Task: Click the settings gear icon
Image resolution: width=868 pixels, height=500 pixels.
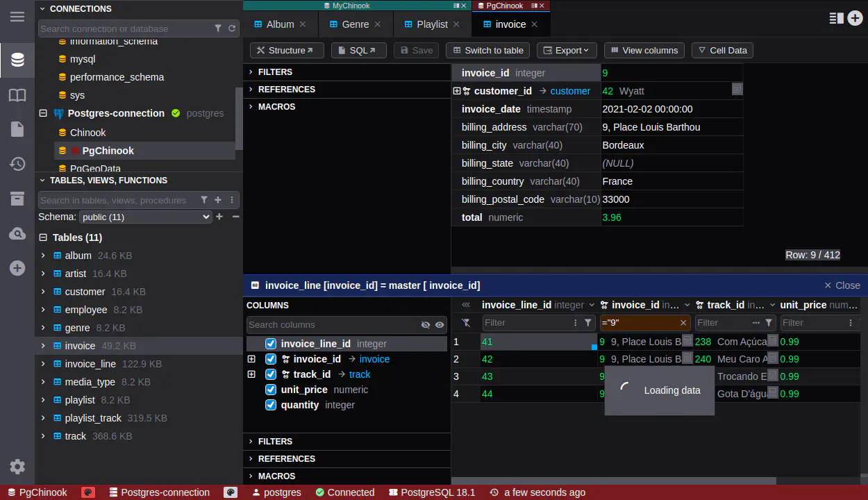Action: click(17, 467)
